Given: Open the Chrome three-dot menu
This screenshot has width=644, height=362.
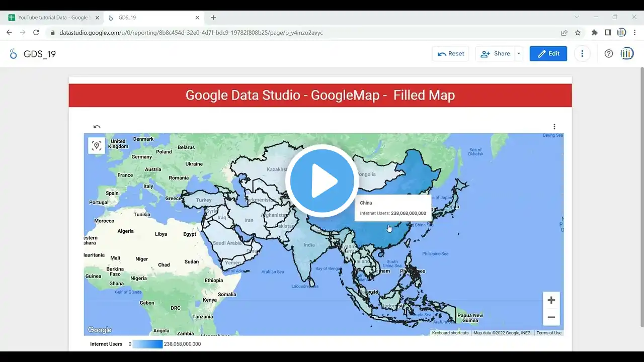Looking at the screenshot, I should coord(635,33).
